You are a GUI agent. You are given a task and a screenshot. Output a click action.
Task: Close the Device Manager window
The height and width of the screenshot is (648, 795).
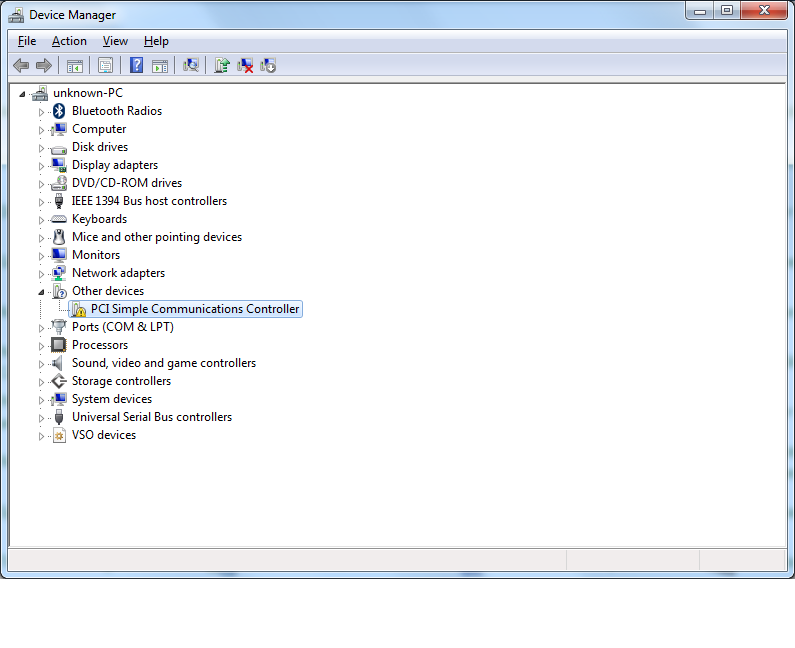(764, 11)
